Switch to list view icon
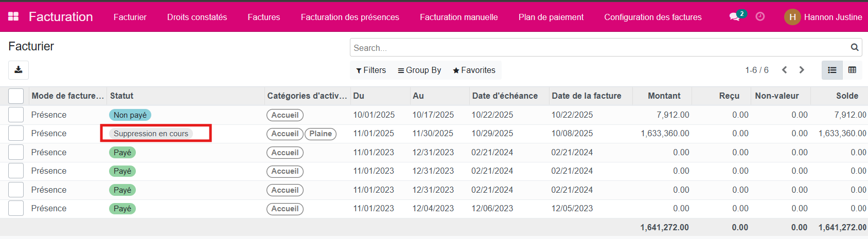The height and width of the screenshot is (239, 868). pos(832,70)
